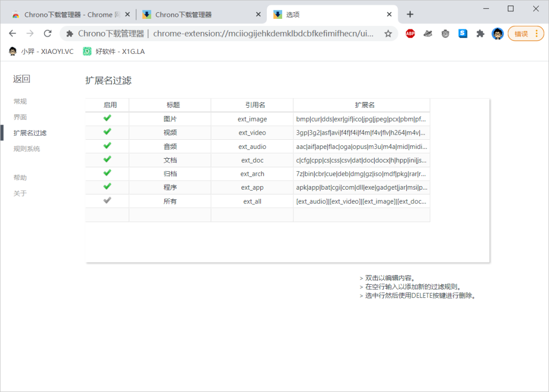The width and height of the screenshot is (549, 392).
Task: Click the 扩展名 column header
Action: tap(362, 105)
